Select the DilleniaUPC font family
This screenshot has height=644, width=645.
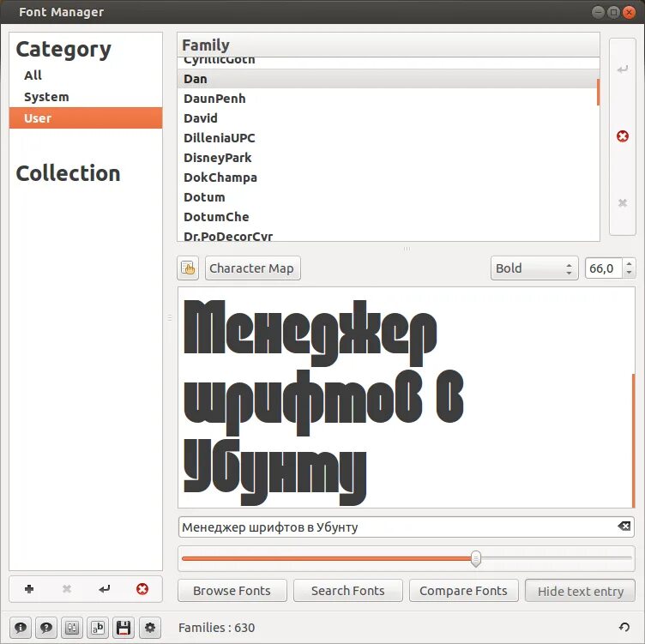point(387,138)
